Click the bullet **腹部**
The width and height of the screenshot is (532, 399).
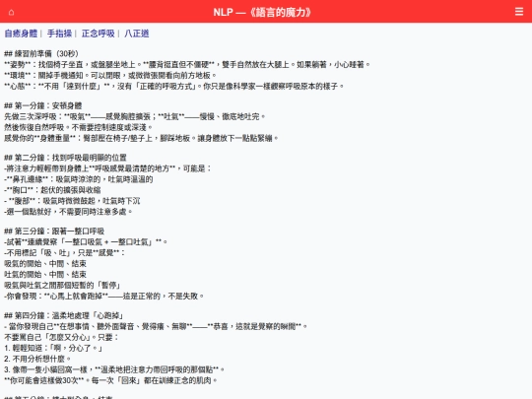(72, 201)
